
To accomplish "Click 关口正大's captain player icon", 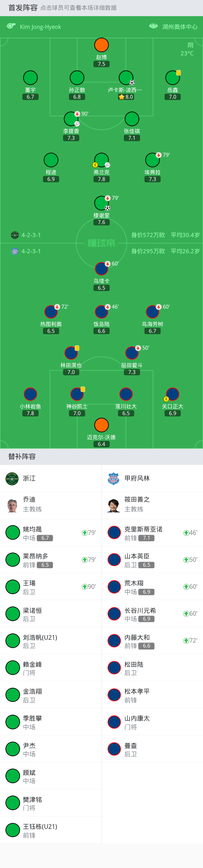I will 173,394.
